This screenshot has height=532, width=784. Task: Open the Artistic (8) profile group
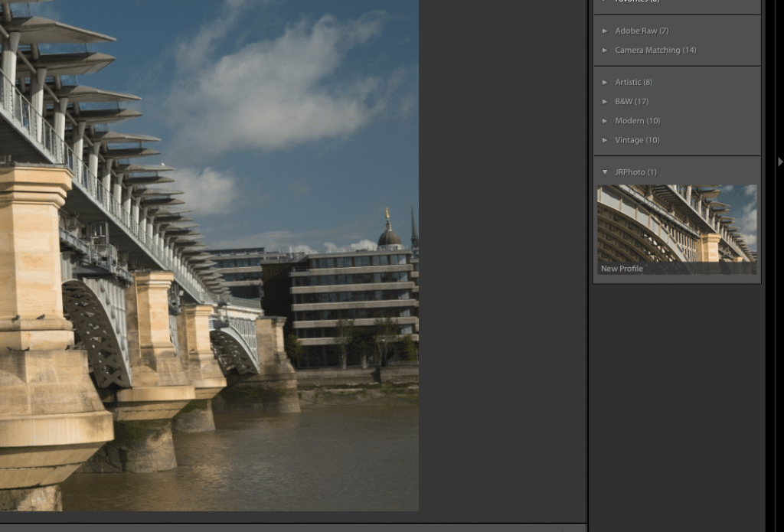(x=605, y=82)
